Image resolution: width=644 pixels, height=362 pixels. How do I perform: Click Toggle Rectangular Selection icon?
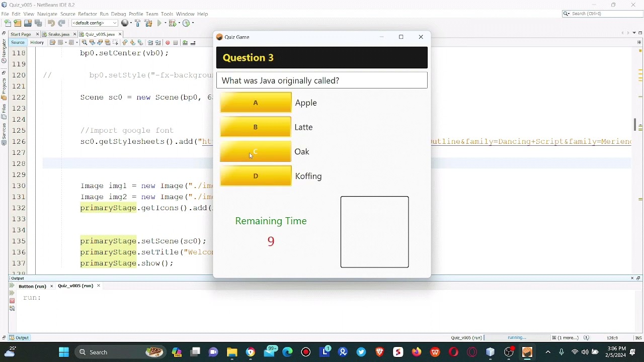[x=115, y=43]
